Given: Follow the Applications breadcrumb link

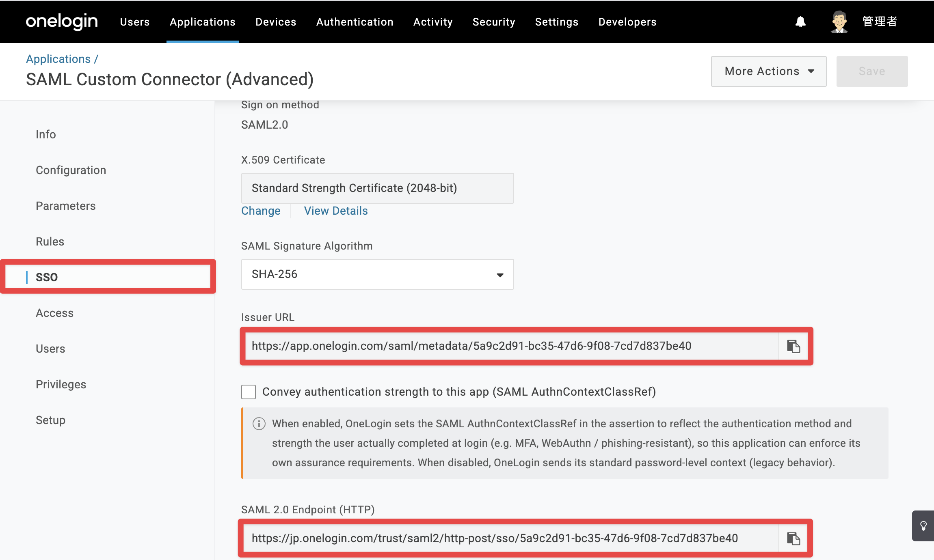Looking at the screenshot, I should click(58, 59).
